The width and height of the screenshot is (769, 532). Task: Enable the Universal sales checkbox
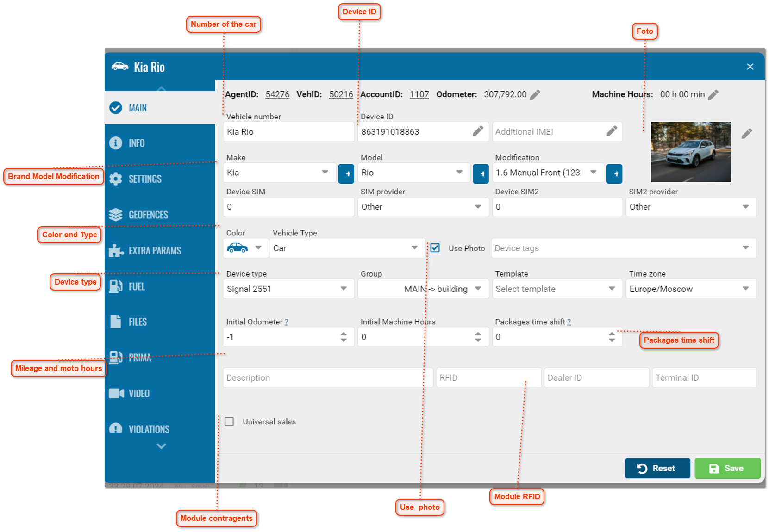tap(229, 421)
